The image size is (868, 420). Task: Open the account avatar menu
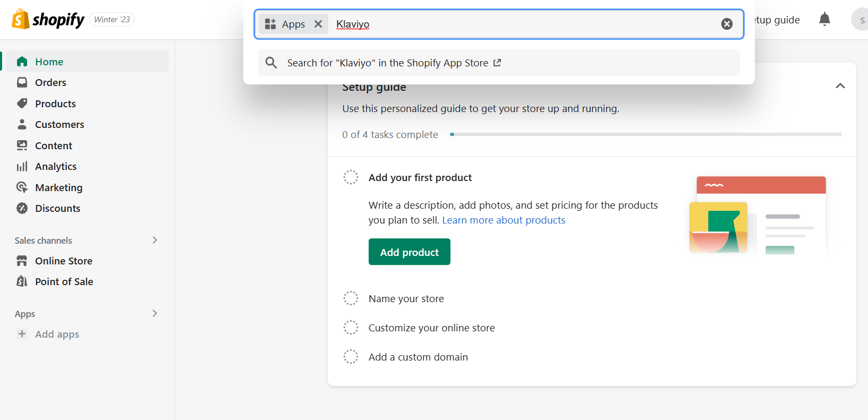860,20
